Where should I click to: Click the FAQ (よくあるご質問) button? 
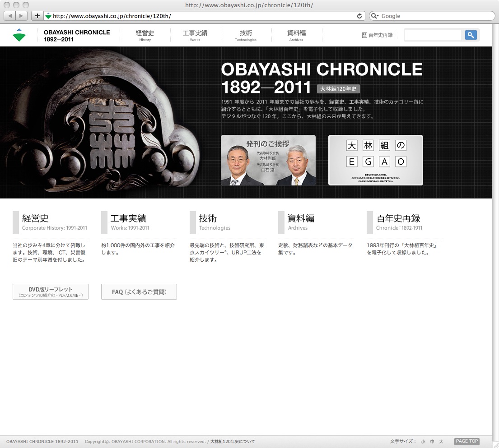pyautogui.click(x=139, y=291)
